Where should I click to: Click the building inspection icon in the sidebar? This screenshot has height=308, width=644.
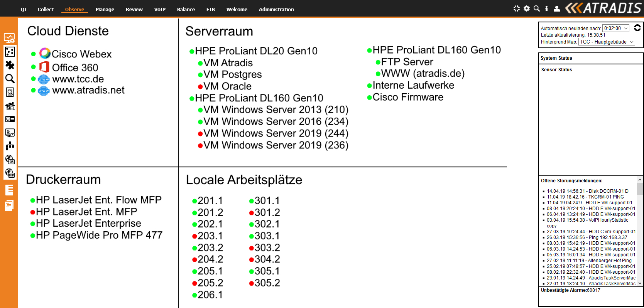[10, 106]
